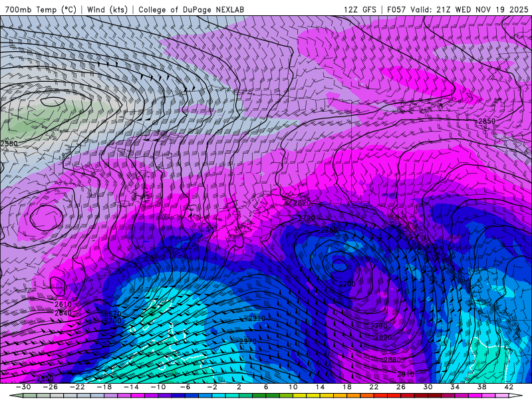The image size is (532, 399).
Task: Click the 10 value on the color scale
Action: 293,387
